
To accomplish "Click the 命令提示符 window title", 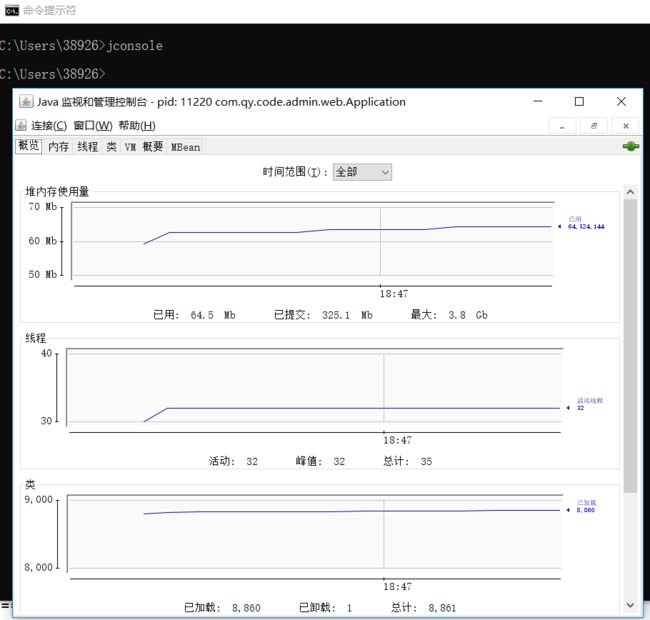I will (x=49, y=10).
